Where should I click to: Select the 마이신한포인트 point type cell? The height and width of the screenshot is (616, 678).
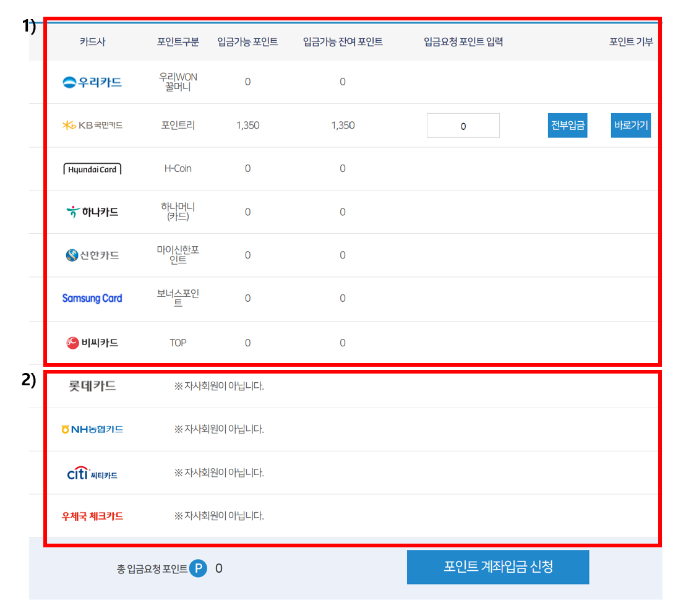pyautogui.click(x=178, y=255)
